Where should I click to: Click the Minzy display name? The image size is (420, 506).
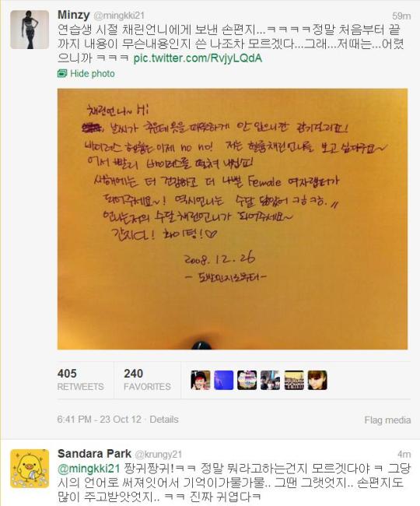(x=73, y=15)
